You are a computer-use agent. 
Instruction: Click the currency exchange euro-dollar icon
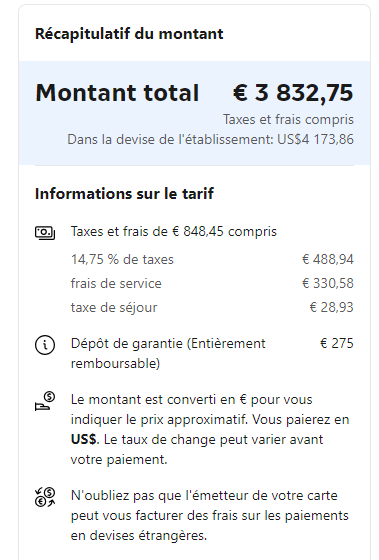(x=45, y=497)
